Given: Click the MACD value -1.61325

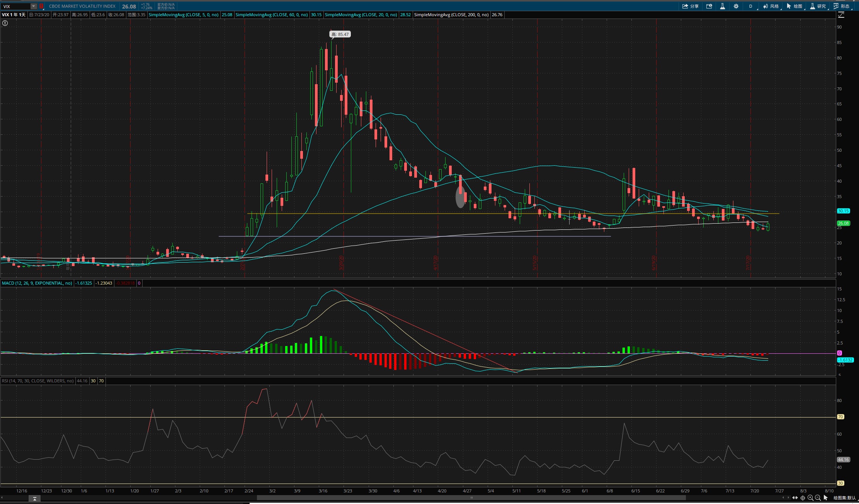Looking at the screenshot, I should pyautogui.click(x=83, y=283).
